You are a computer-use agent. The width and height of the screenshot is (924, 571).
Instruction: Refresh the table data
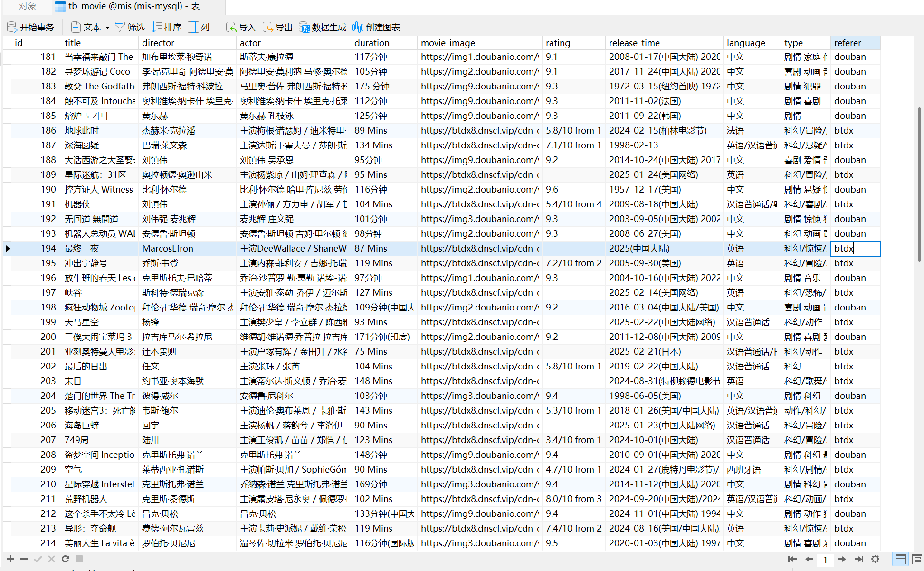click(x=66, y=559)
